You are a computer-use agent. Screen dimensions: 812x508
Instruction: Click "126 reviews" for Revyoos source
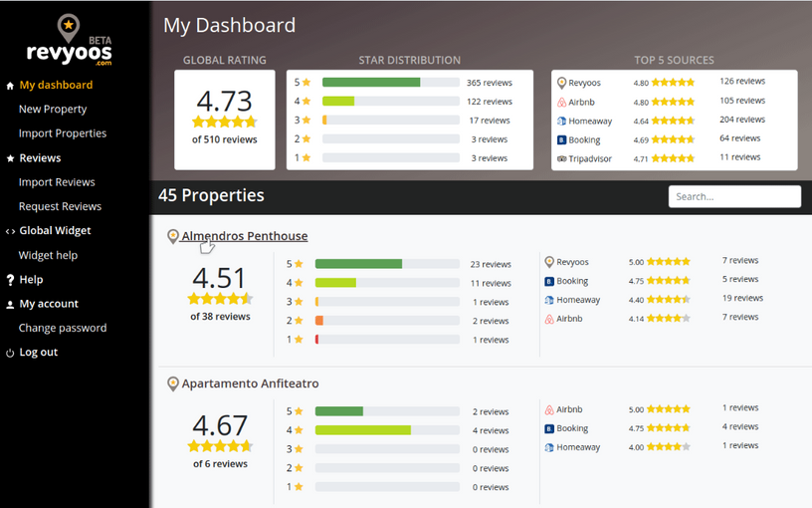click(742, 82)
